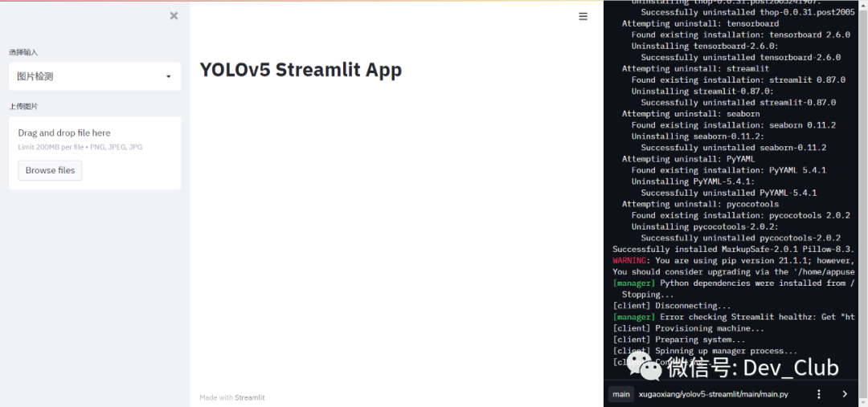The height and width of the screenshot is (407, 868).
Task: Click the Successfully installed MarkupSafe-2.0.1 line
Action: point(734,250)
